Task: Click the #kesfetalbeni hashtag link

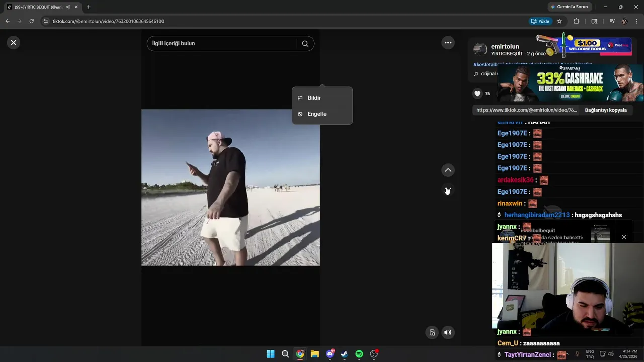Action: pos(489,64)
